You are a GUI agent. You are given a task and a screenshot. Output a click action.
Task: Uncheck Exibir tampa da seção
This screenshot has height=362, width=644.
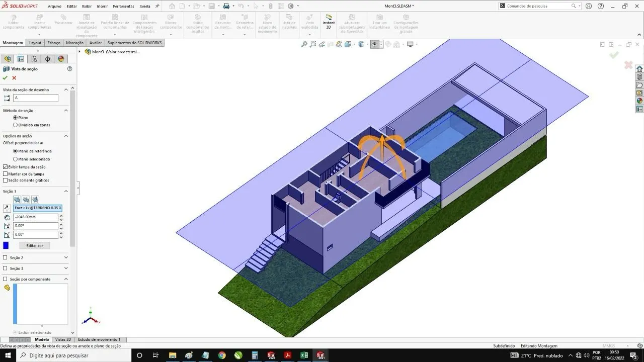[x=6, y=167]
